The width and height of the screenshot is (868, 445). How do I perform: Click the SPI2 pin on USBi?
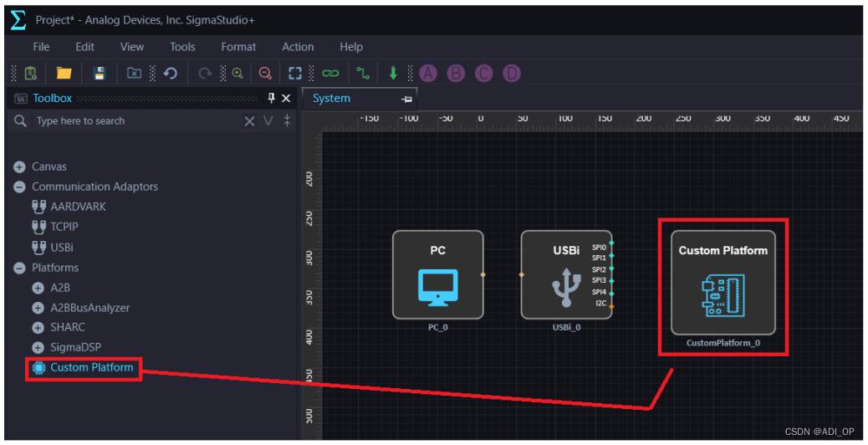[x=611, y=269]
